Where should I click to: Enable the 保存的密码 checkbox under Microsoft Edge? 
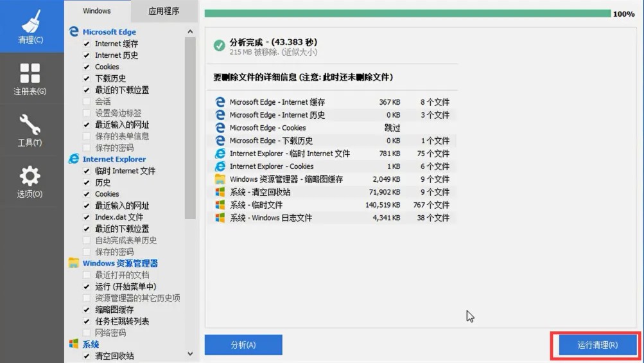(87, 148)
